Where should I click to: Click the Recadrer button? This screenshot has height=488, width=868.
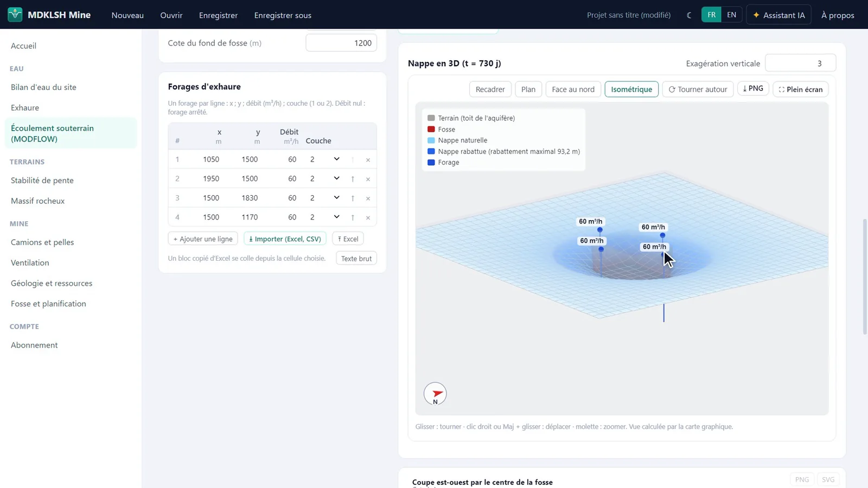tap(490, 89)
